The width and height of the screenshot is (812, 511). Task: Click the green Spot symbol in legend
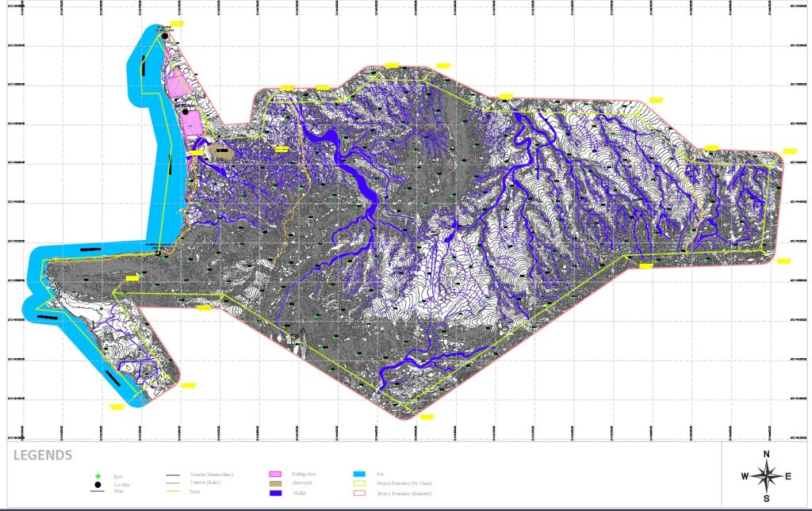point(98,475)
